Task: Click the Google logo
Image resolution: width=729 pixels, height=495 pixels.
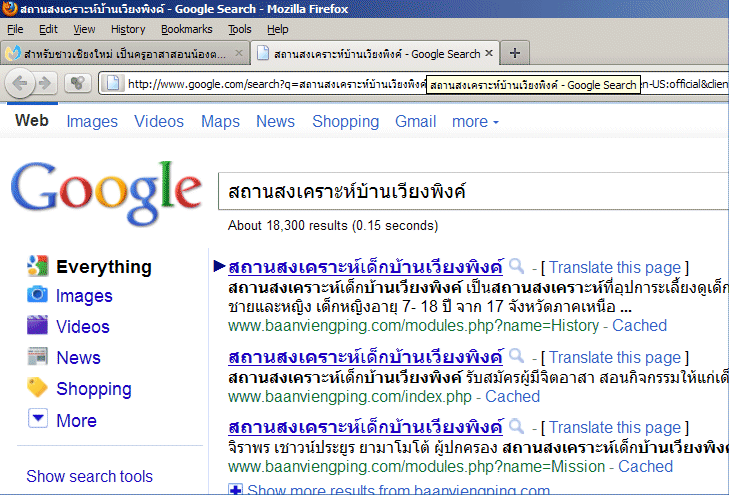Action: (x=106, y=193)
